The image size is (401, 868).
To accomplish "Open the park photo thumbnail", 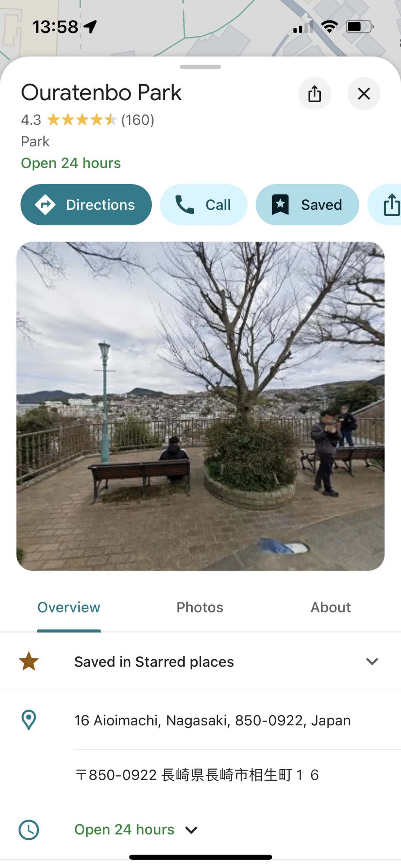I will click(x=200, y=406).
